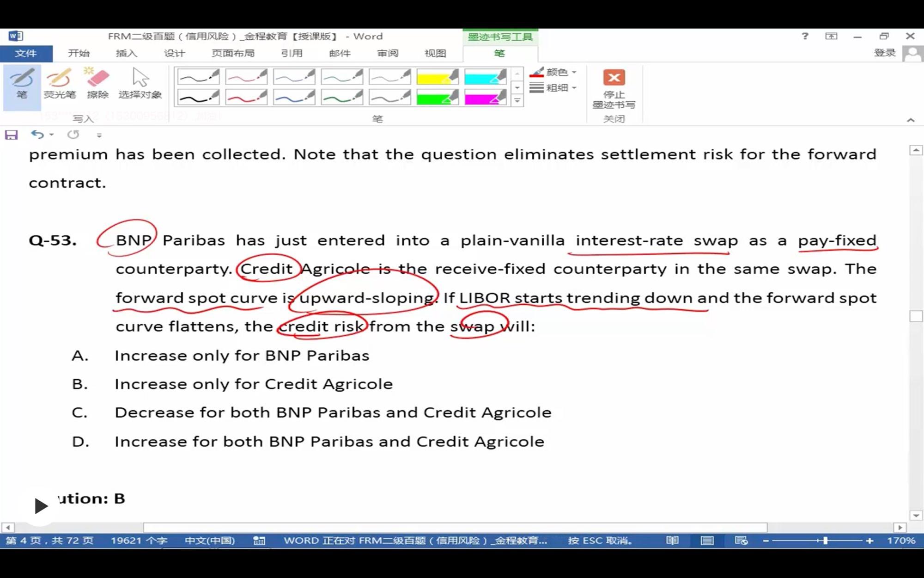Pick the thin red pen in the top row

(x=246, y=77)
